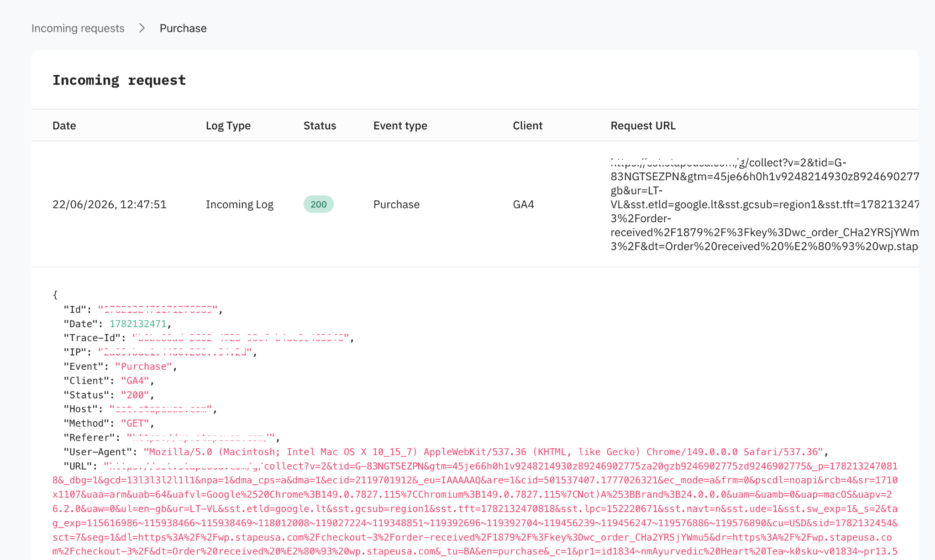
Task: Click the Date column header
Action: (64, 126)
